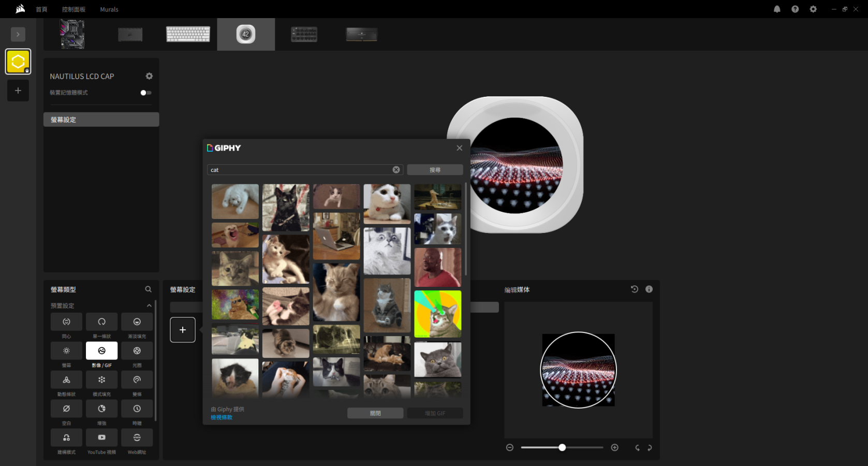
Task: Select the 光圈 aperture preset
Action: pos(137,351)
